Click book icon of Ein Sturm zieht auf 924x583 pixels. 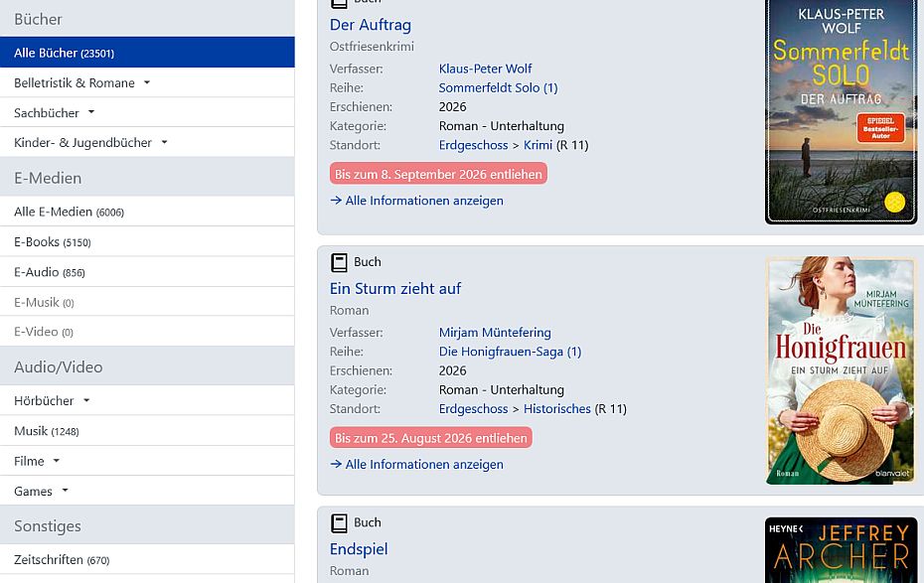tap(339, 262)
